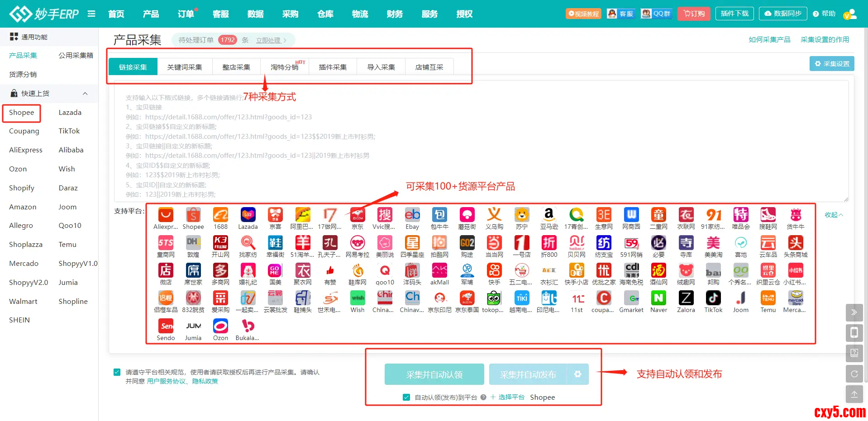Click the 采集并自动认领 button
The width and height of the screenshot is (868, 421).
click(434, 374)
